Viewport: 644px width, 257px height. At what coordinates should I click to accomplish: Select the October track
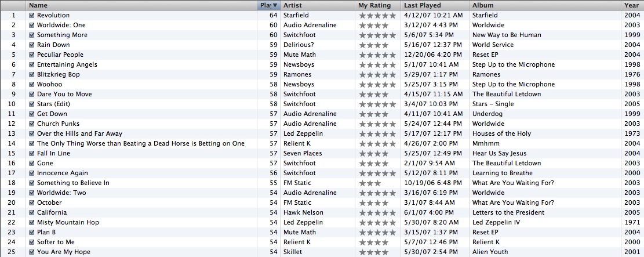49,202
